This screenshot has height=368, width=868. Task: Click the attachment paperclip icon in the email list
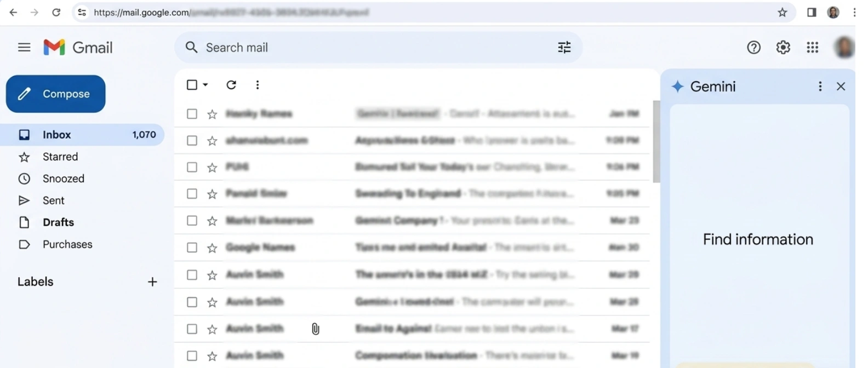316,329
